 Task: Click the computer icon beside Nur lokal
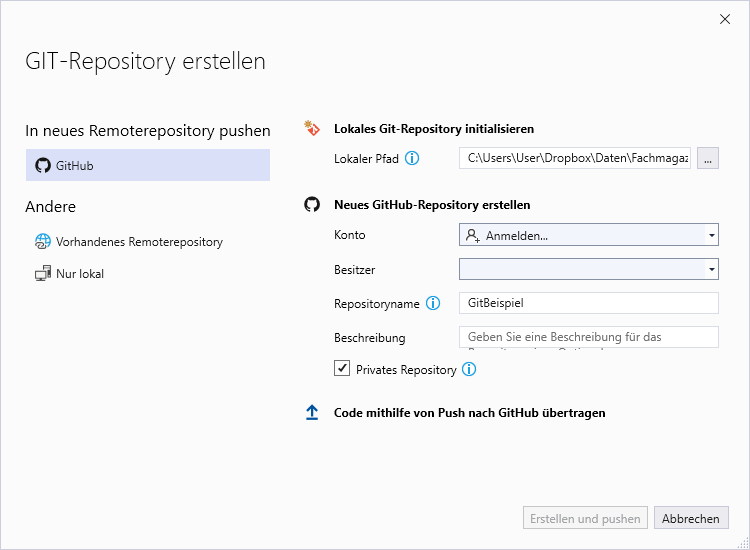click(x=43, y=273)
